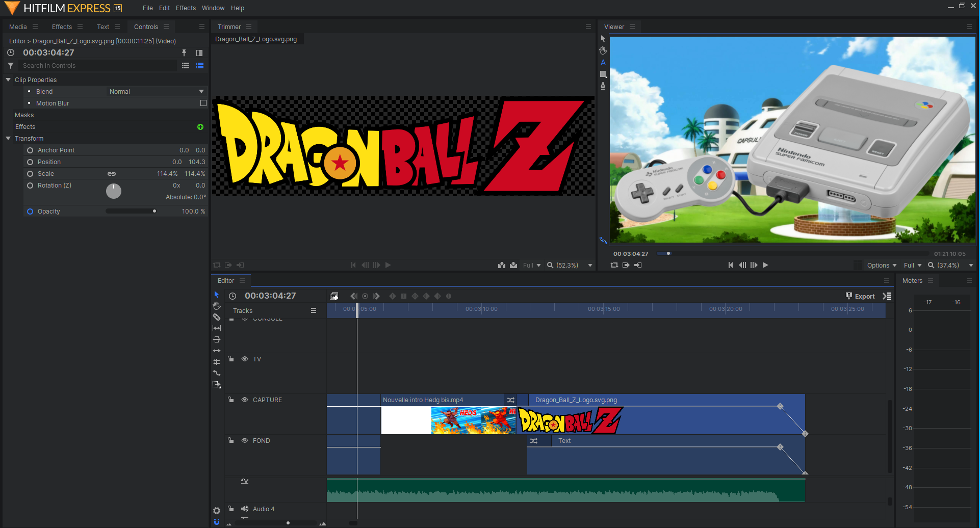The height and width of the screenshot is (528, 980).
Task: Open the File menu
Action: (x=148, y=8)
